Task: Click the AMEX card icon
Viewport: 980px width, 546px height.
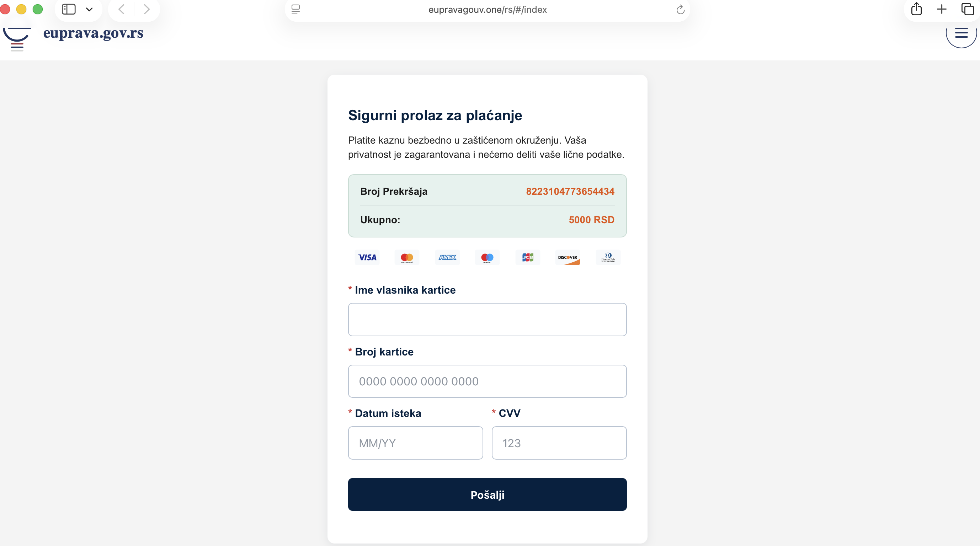Action: [447, 257]
